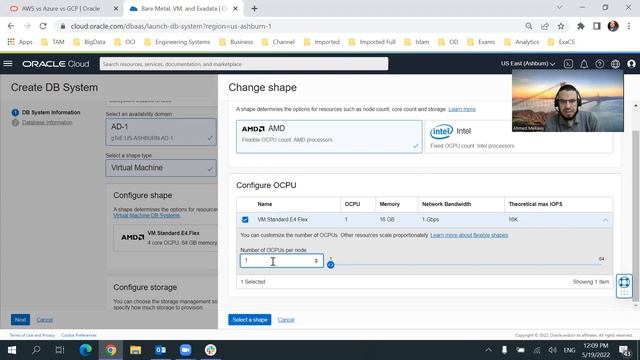Open Outlook from taskbar

click(x=160, y=350)
